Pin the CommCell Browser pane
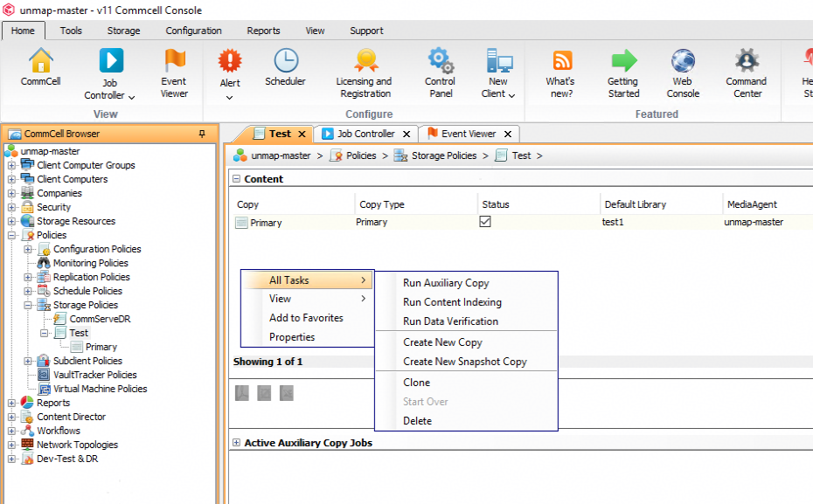The height and width of the screenshot is (504, 813). point(202,134)
